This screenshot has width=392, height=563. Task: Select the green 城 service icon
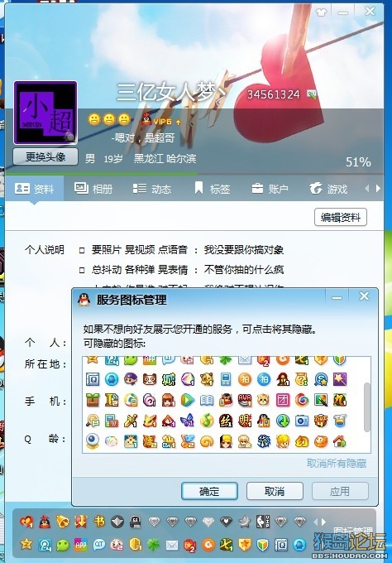169,379
